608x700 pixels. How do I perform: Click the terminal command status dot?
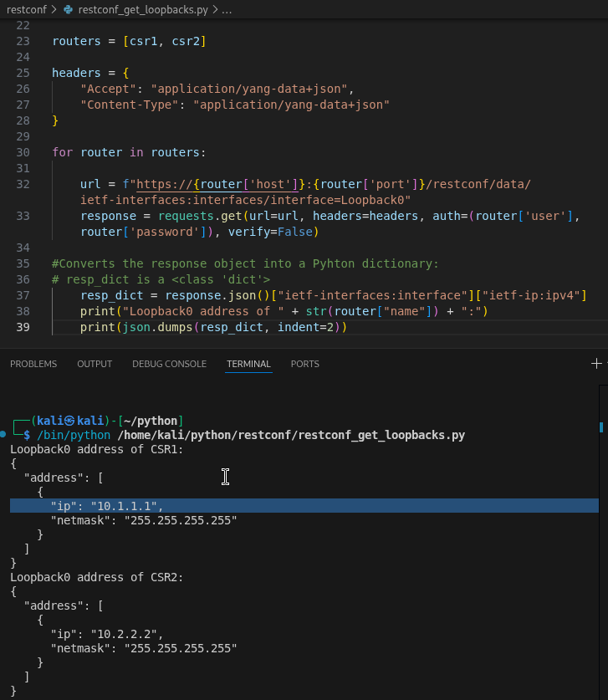point(3,434)
